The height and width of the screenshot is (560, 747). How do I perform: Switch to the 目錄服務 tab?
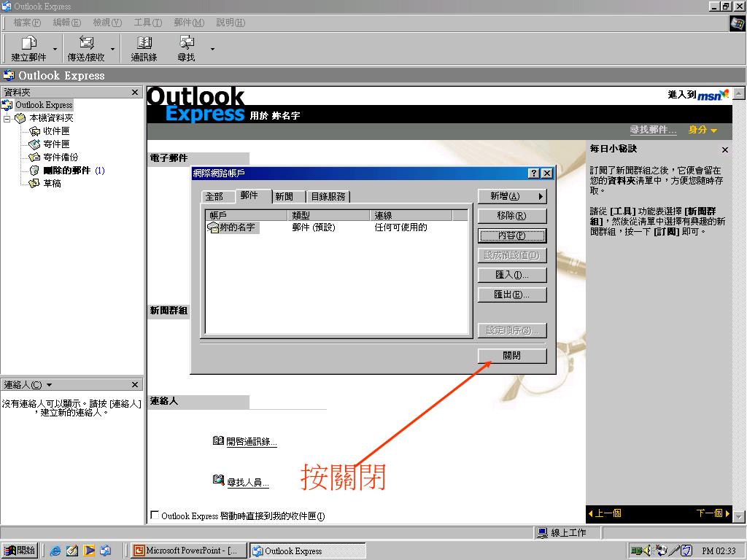[328, 197]
